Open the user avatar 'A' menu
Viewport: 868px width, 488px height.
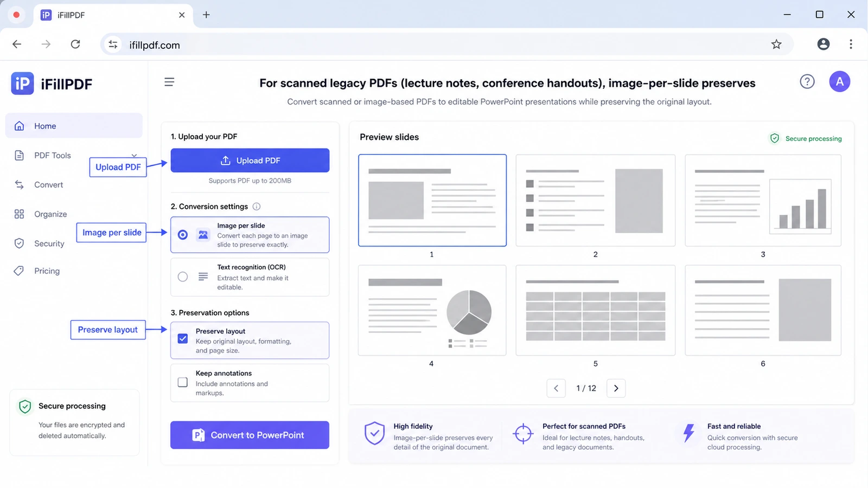[839, 82]
